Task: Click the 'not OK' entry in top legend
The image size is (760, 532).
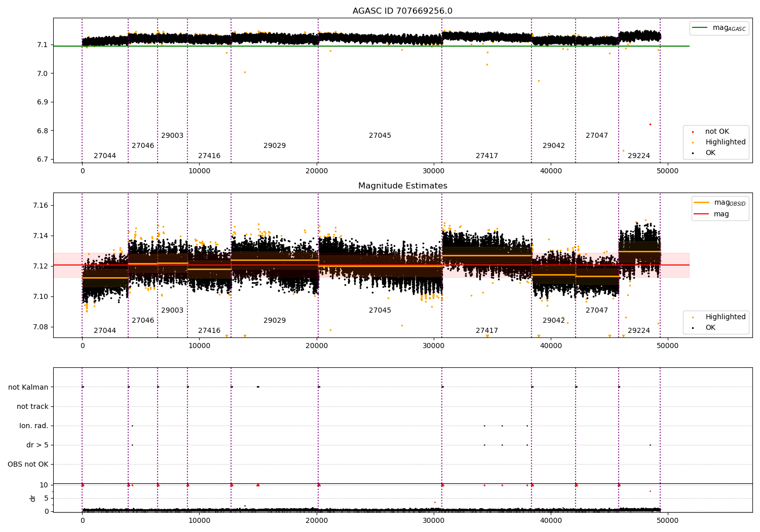Action: click(x=717, y=132)
